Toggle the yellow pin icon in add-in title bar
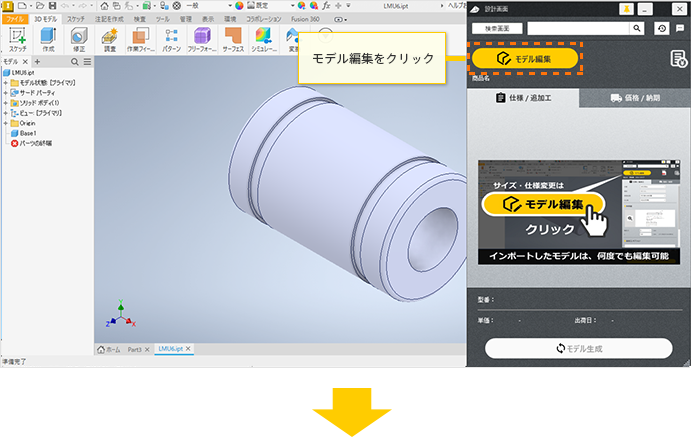Viewport: 691px width, 437px height. pyautogui.click(x=626, y=9)
